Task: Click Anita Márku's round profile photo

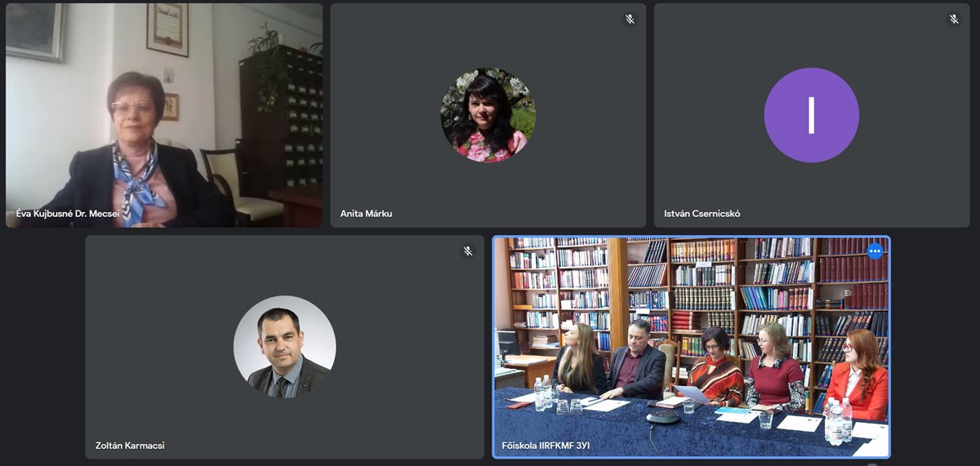Action: [488, 115]
